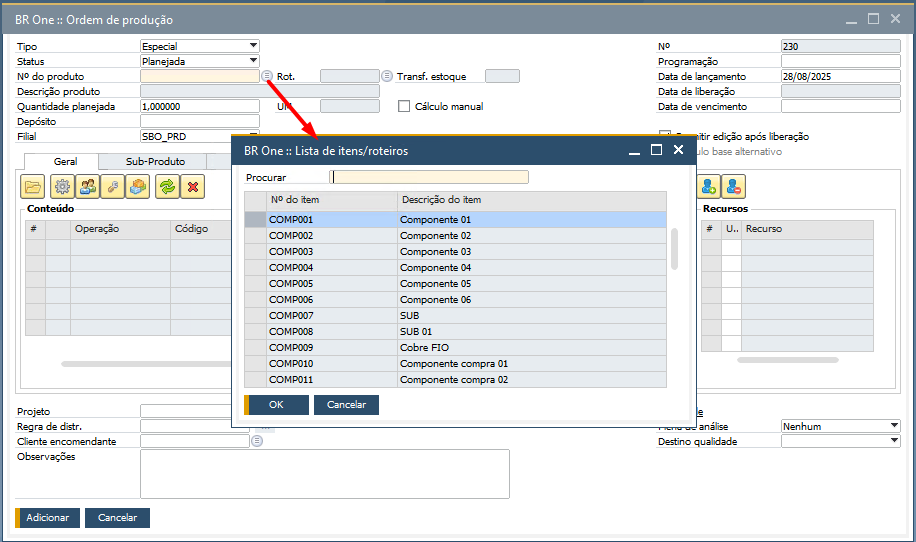Select the COMP003 row
The height and width of the screenshot is (542, 916).
456,251
